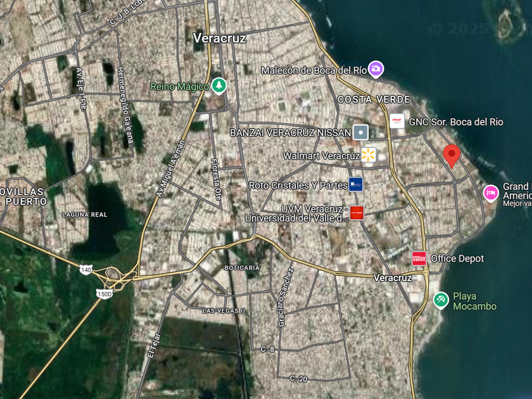Click the red dropped location pin
Screen dimensions: 532x399
click(x=452, y=155)
